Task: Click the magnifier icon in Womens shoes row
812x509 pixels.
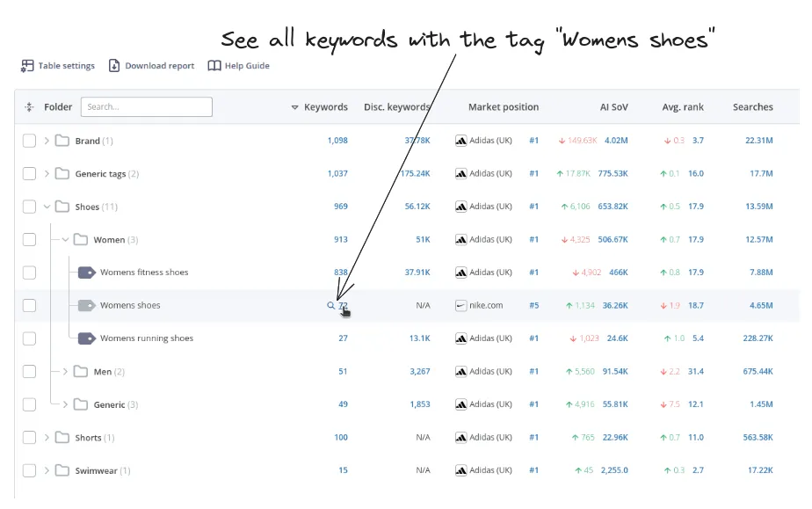Action: pos(331,306)
